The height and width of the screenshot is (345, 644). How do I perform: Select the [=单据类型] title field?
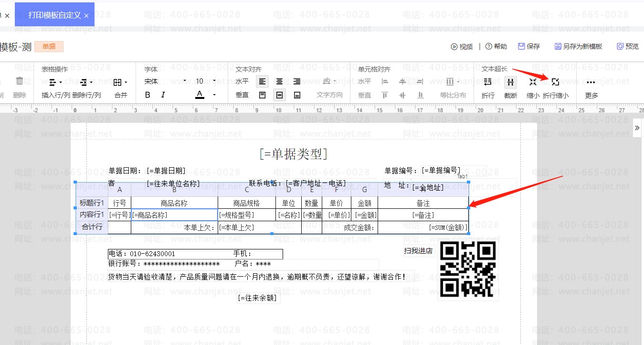point(294,154)
